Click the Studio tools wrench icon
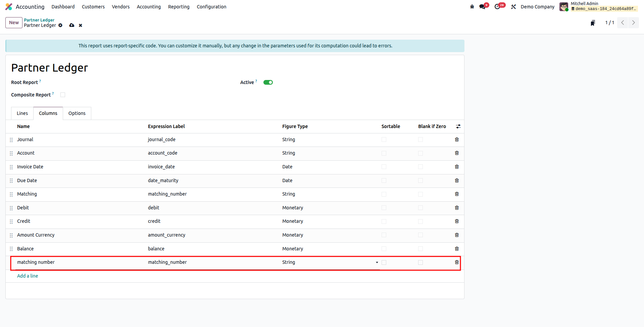Screen dimensions: 644x327 click(x=513, y=7)
